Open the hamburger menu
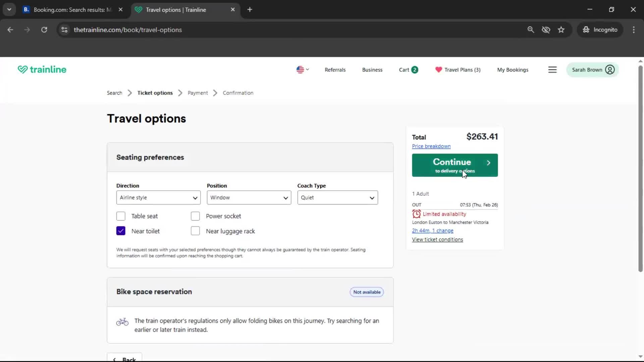 pyautogui.click(x=552, y=70)
